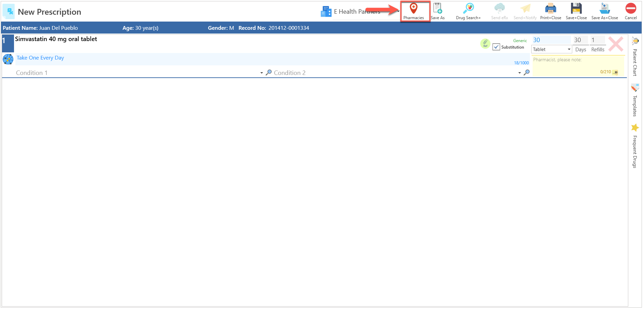
Task: Open the drug reference Ref icon
Action: tap(485, 43)
